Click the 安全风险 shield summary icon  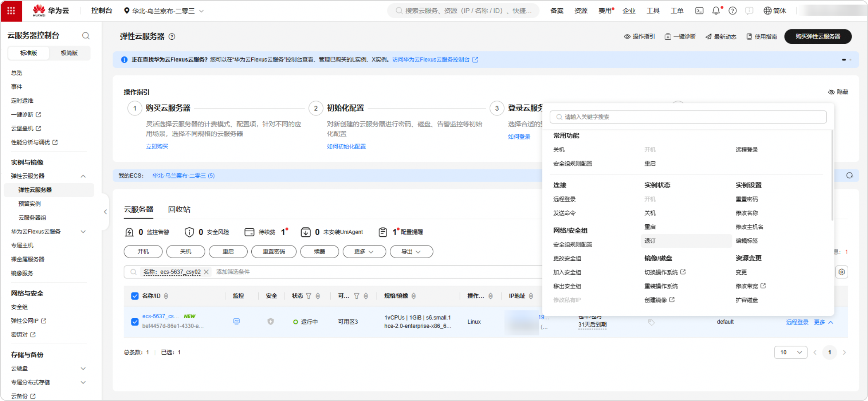[189, 232]
